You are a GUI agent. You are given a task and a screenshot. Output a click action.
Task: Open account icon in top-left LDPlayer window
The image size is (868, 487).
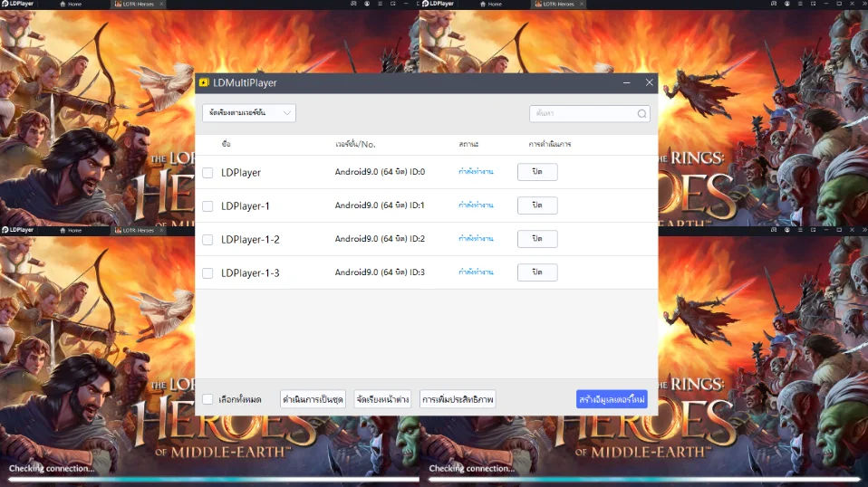tap(367, 4)
